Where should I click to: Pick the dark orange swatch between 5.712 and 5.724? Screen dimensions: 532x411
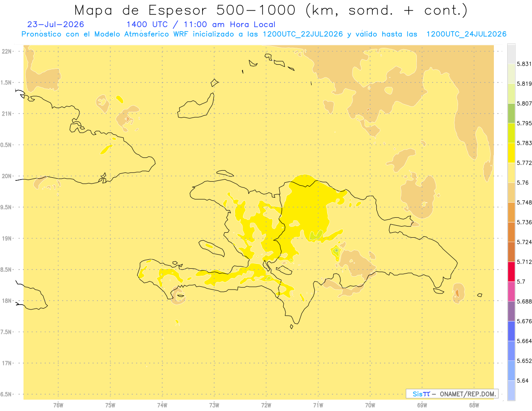511,252
